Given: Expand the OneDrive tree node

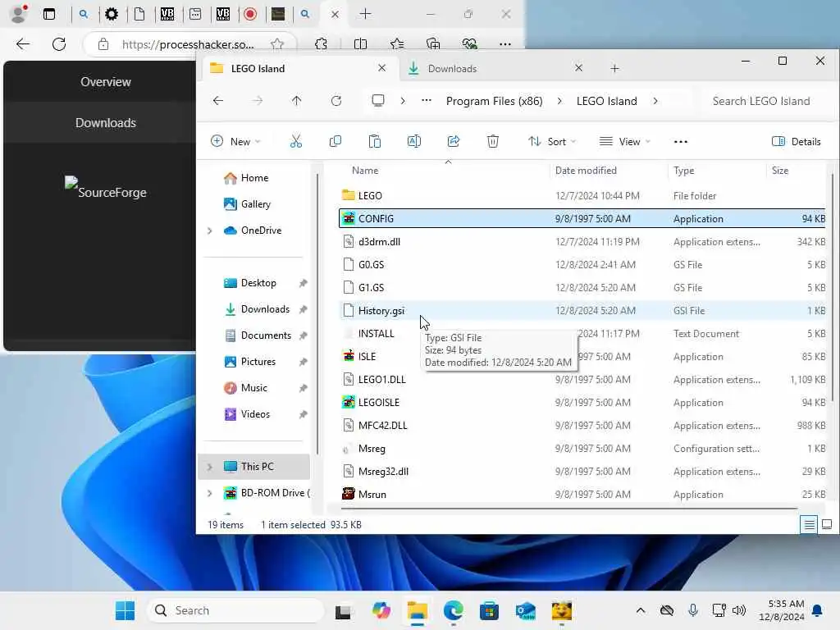Looking at the screenshot, I should click(209, 231).
